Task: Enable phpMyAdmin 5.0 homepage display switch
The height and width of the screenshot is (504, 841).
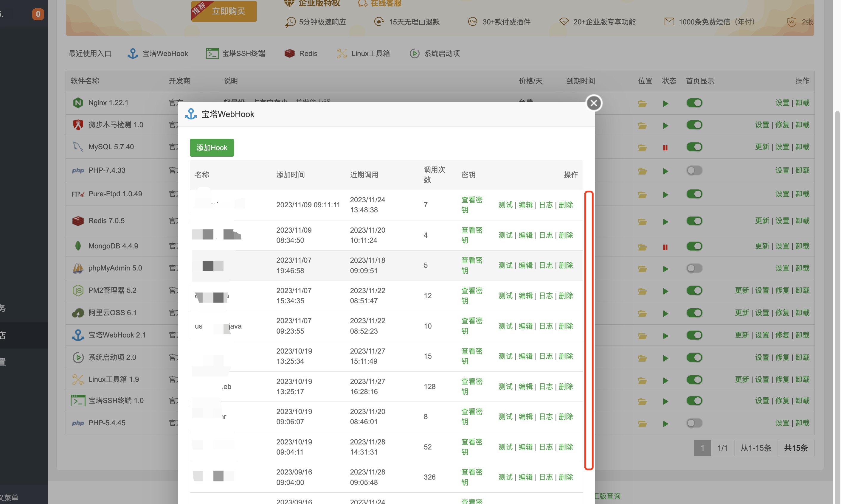Action: tap(694, 268)
